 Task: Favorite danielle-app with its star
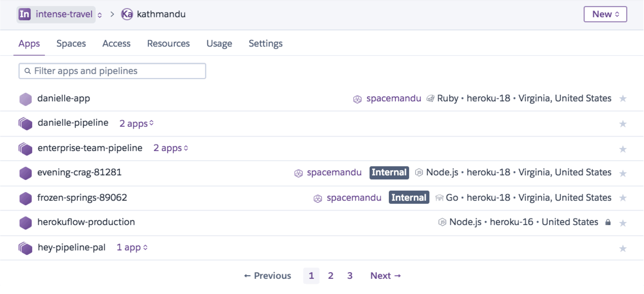(623, 98)
